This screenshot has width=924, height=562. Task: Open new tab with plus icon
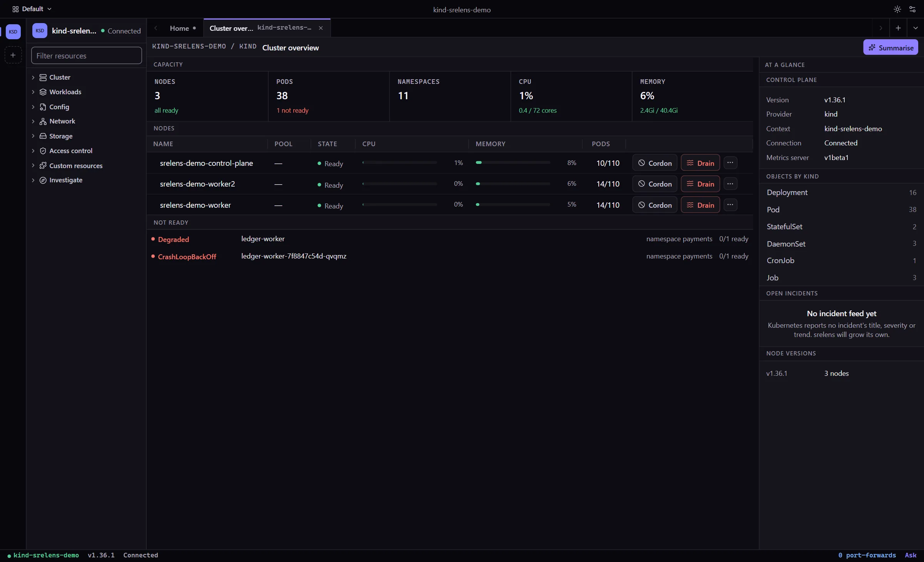coord(898,28)
